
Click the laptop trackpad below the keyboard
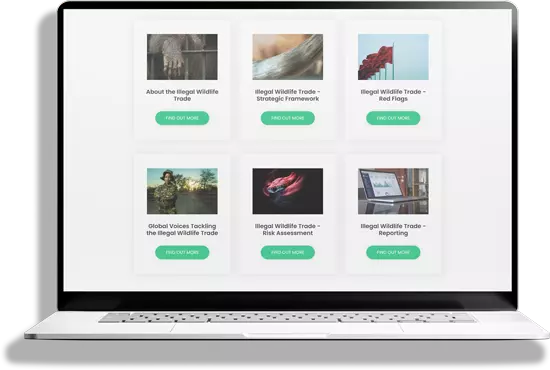(287, 328)
